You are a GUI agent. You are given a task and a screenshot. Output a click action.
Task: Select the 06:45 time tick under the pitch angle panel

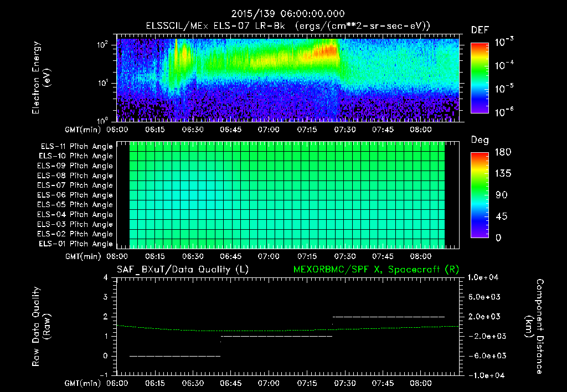click(231, 256)
